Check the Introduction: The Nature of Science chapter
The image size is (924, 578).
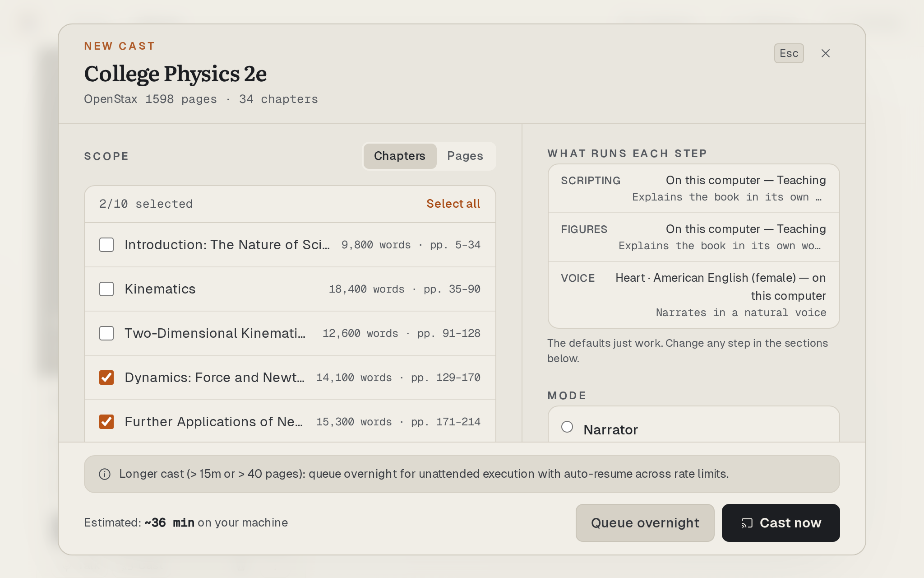[106, 245]
